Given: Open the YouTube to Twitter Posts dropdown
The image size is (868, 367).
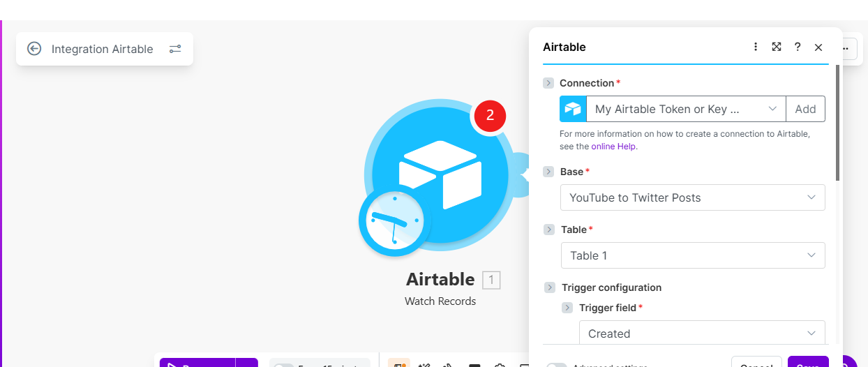Looking at the screenshot, I should coord(693,197).
